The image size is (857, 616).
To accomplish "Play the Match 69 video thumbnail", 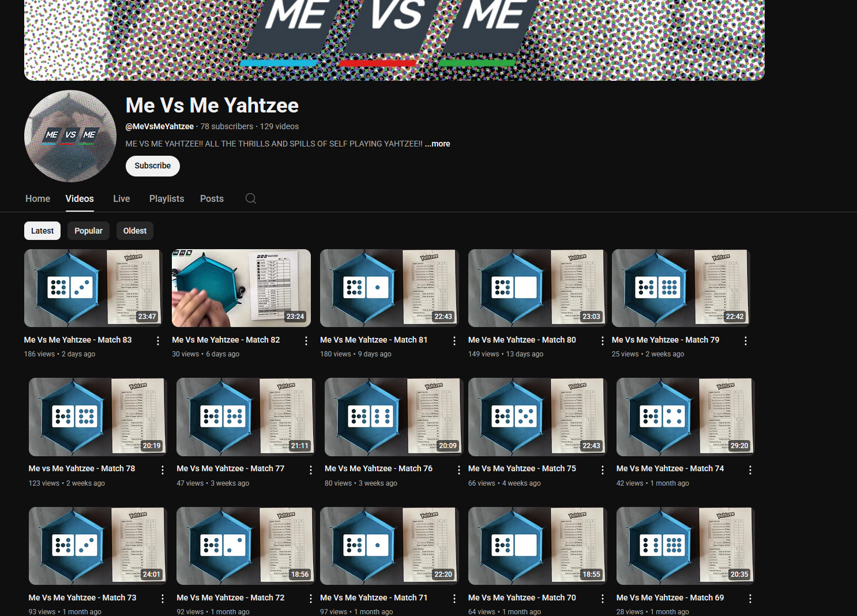I will click(x=686, y=546).
